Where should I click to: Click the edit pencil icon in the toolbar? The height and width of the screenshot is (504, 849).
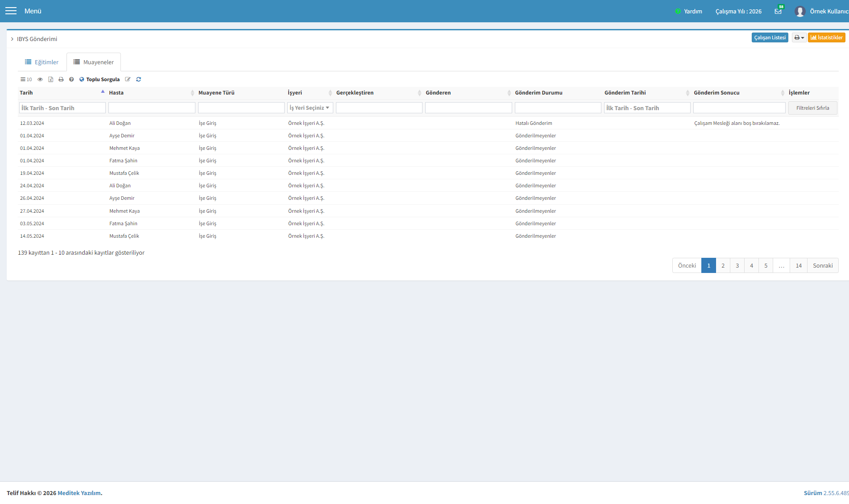click(128, 79)
